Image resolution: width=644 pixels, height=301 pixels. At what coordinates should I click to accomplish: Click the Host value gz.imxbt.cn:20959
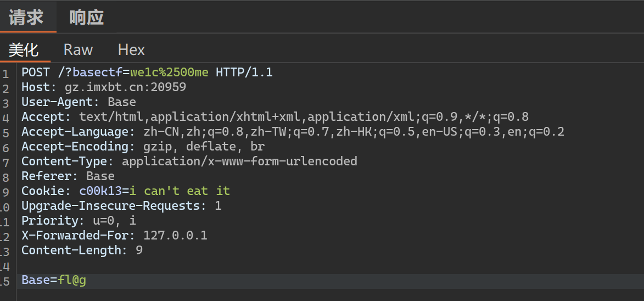coord(125,87)
